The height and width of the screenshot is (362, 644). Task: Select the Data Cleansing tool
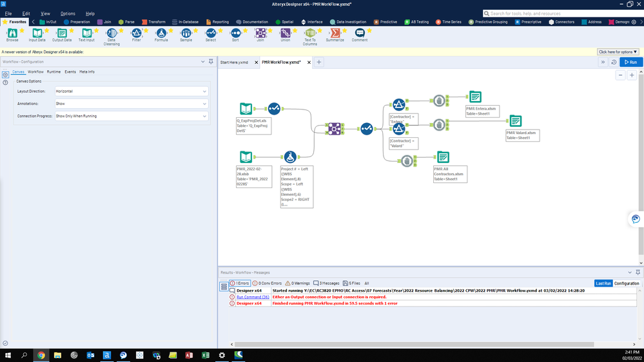pyautogui.click(x=112, y=33)
